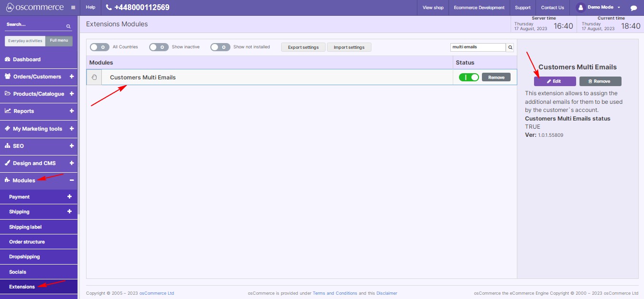This screenshot has width=644, height=299.
Task: Click Ecommerce Development link
Action: point(479,8)
